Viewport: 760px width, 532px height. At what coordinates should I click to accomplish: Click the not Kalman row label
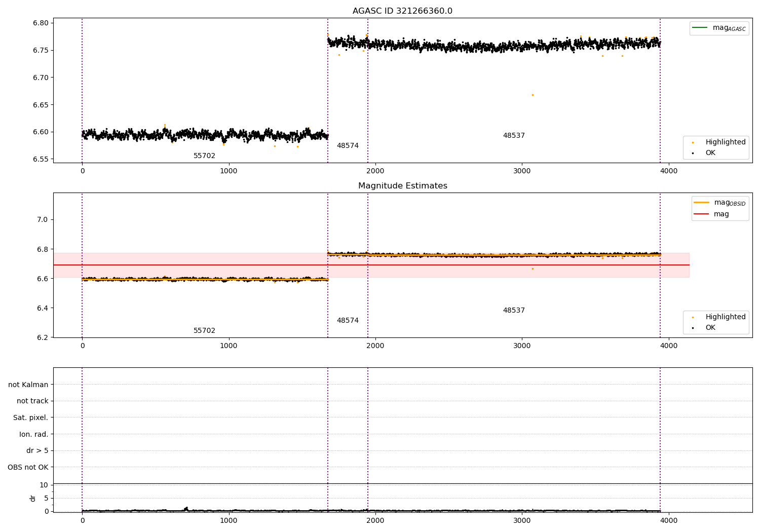coord(28,385)
